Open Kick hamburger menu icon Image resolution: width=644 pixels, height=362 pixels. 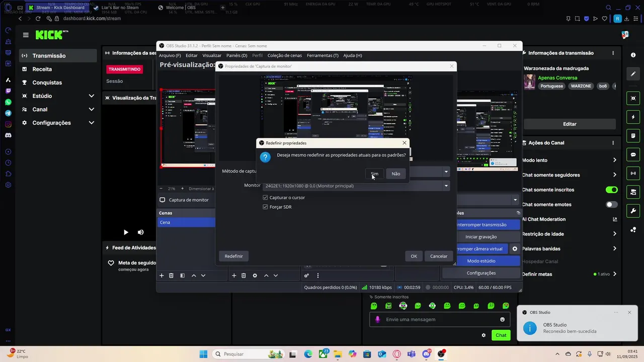[x=26, y=35]
